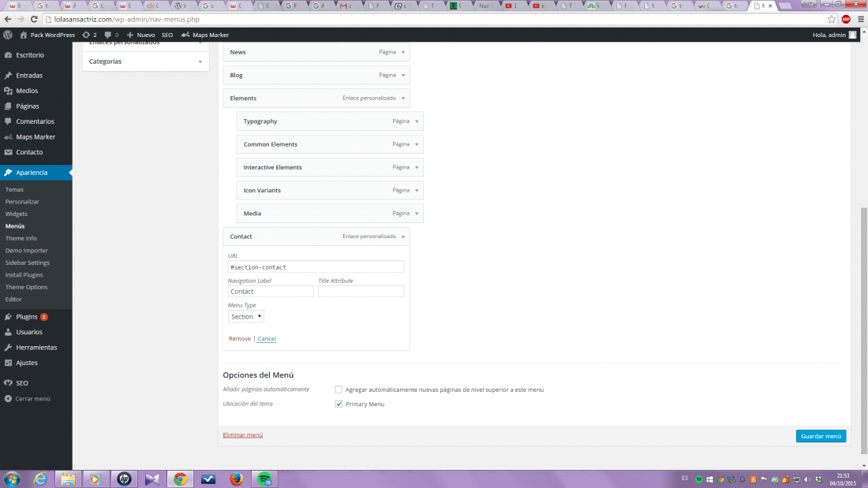This screenshot has width=868, height=488.
Task: Click the Maps Marker admin bar icon
Action: click(x=185, y=35)
